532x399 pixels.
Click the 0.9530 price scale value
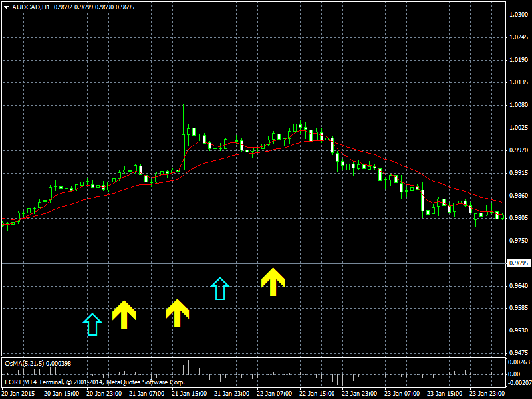coord(519,331)
